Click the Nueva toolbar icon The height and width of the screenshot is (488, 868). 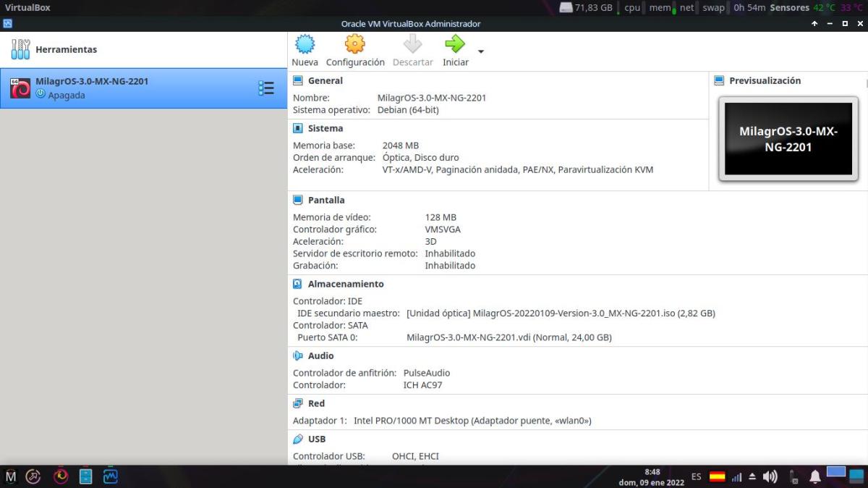(305, 45)
